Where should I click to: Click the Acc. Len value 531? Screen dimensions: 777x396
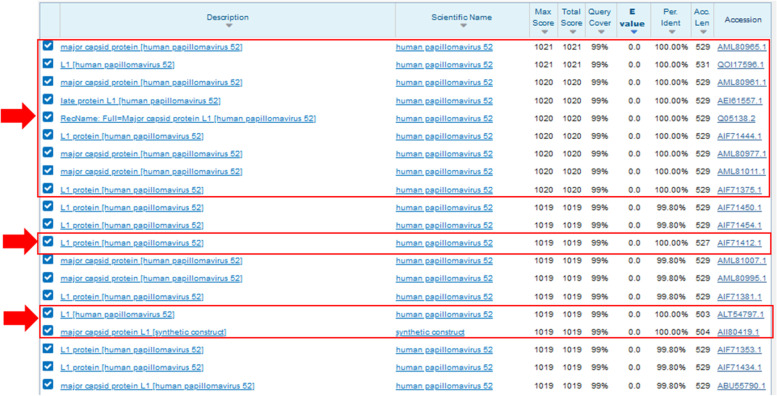tap(703, 65)
